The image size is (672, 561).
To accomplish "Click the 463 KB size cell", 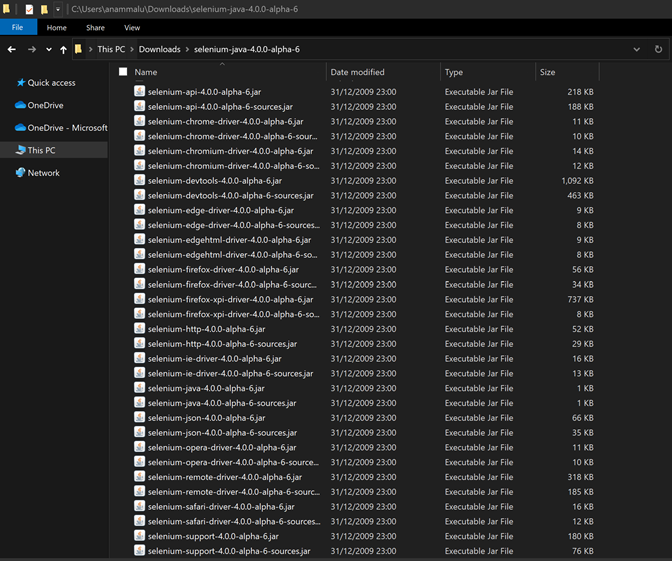I will pos(580,195).
